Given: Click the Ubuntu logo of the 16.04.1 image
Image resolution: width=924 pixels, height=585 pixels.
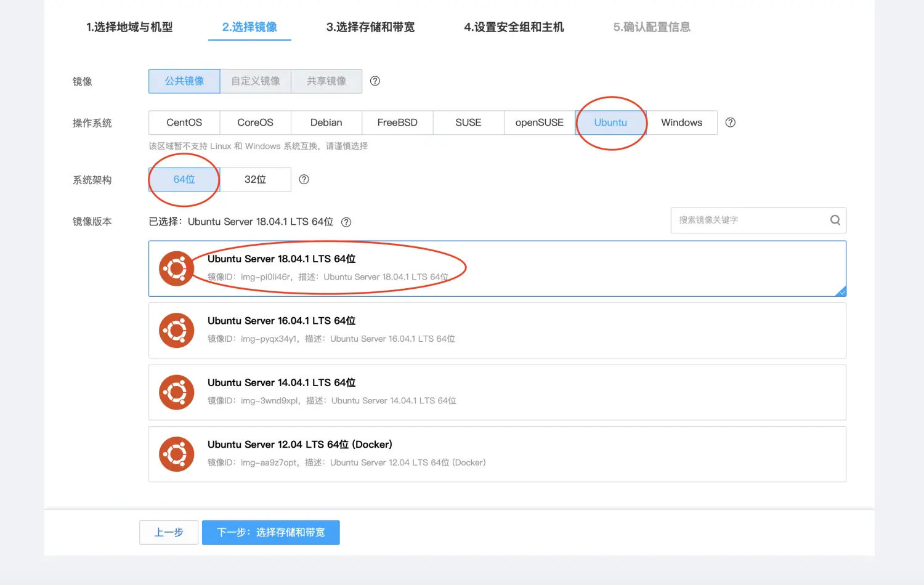Looking at the screenshot, I should click(x=177, y=331).
